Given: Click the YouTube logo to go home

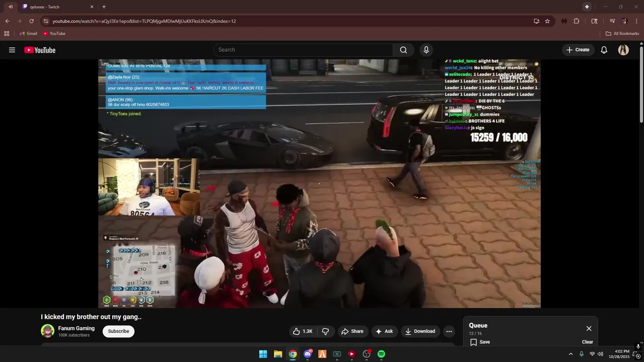Looking at the screenshot, I should tap(40, 50).
